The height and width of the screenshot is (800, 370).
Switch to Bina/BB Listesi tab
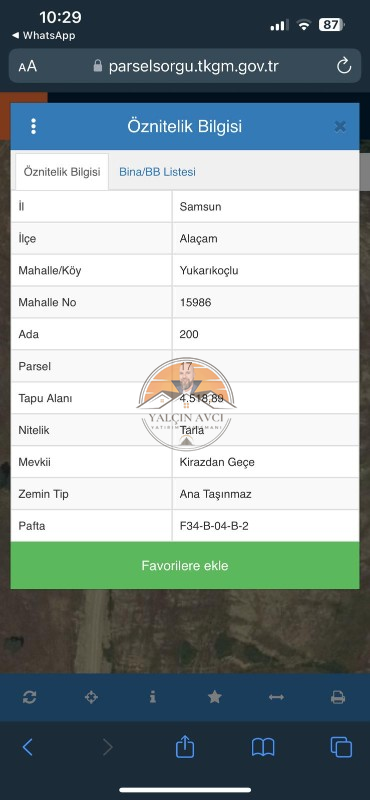157,172
